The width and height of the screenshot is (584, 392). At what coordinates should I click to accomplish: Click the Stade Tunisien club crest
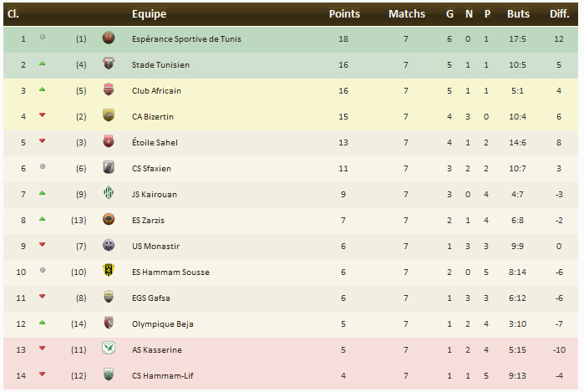point(108,64)
